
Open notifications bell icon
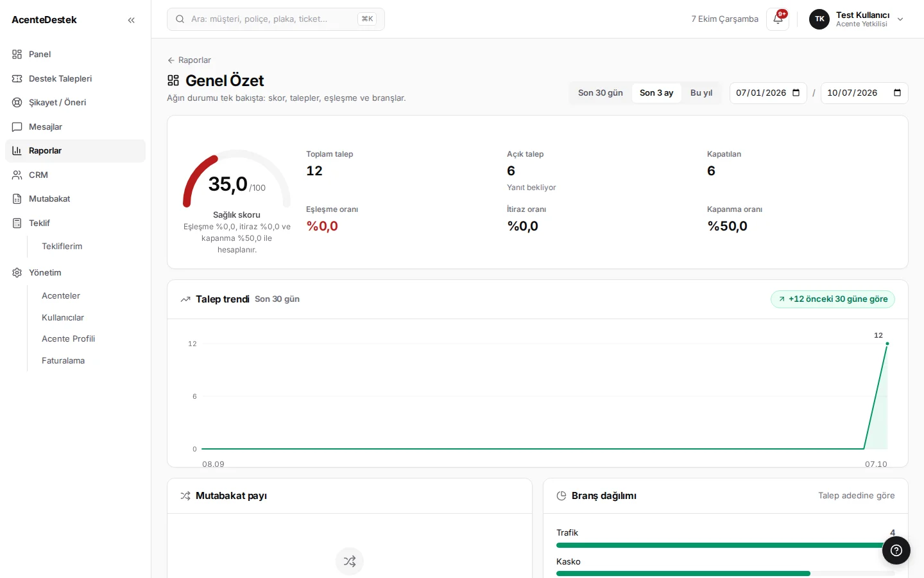point(778,19)
